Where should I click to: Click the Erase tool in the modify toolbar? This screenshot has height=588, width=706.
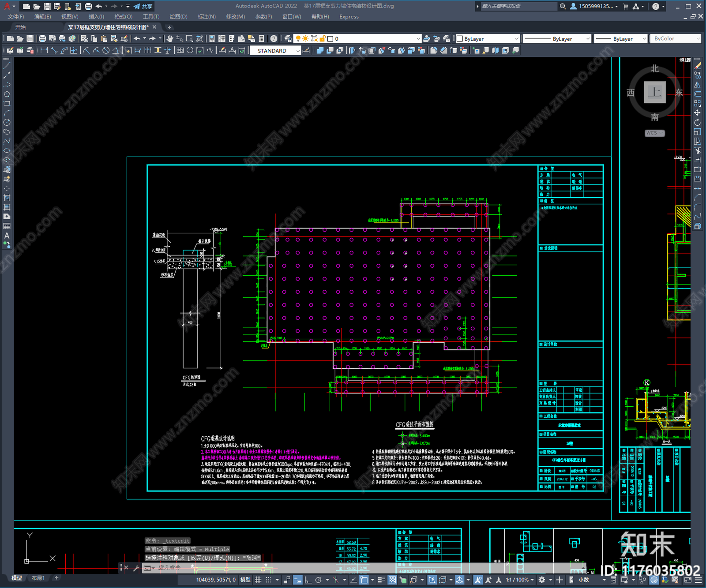click(x=697, y=65)
